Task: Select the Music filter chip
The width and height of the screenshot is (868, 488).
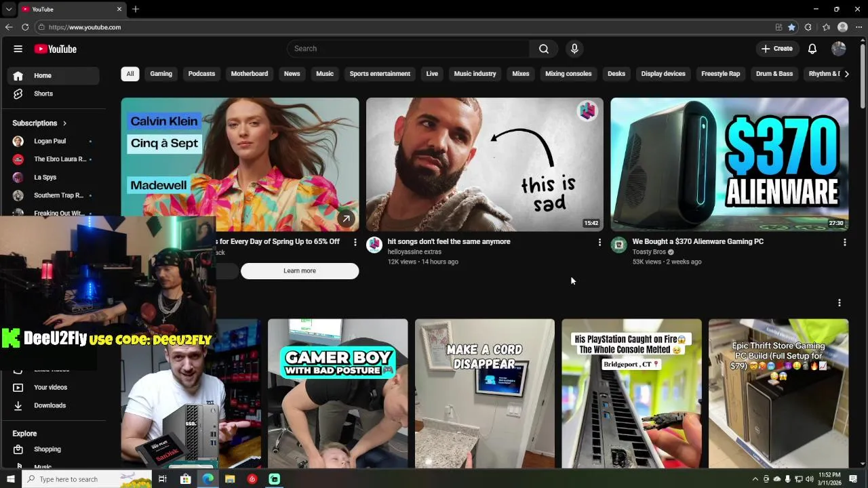Action: point(325,74)
